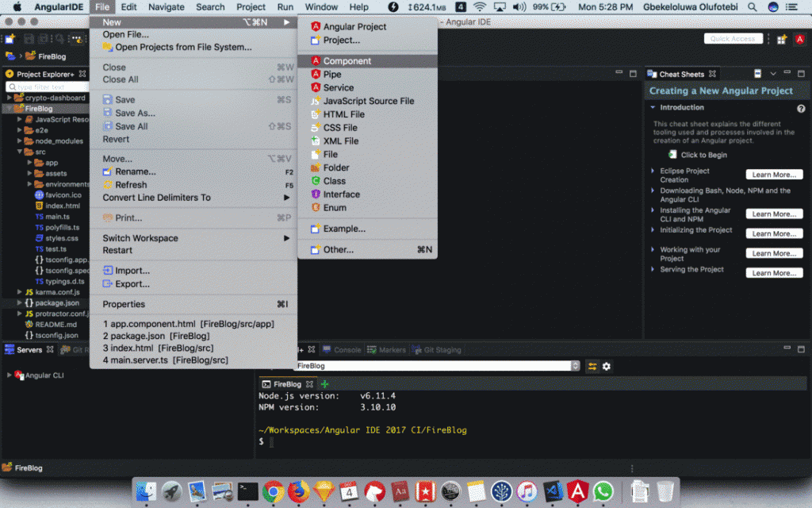Click Import... in File menu
812x508 pixels.
pos(193,271)
